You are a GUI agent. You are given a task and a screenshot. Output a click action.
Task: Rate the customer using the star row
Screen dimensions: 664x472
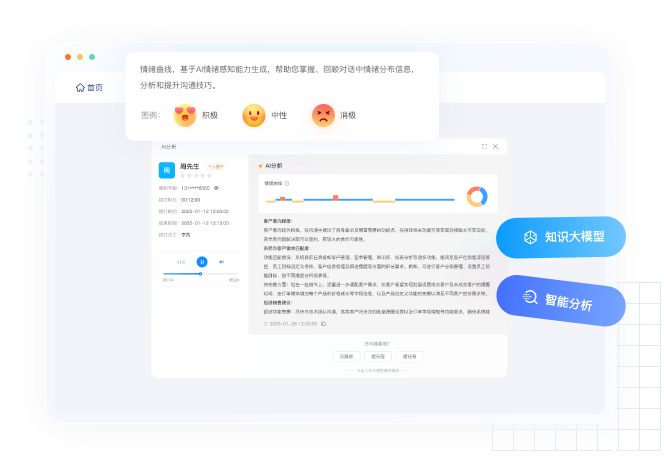(195, 175)
